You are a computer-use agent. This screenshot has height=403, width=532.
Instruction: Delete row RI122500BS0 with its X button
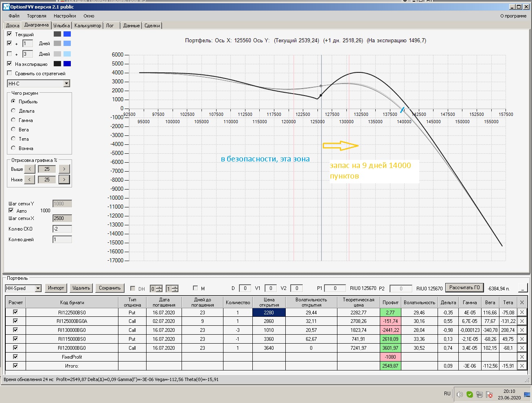(522, 312)
